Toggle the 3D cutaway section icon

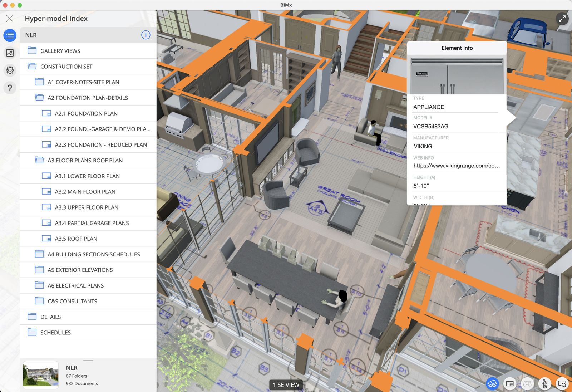[492, 384]
